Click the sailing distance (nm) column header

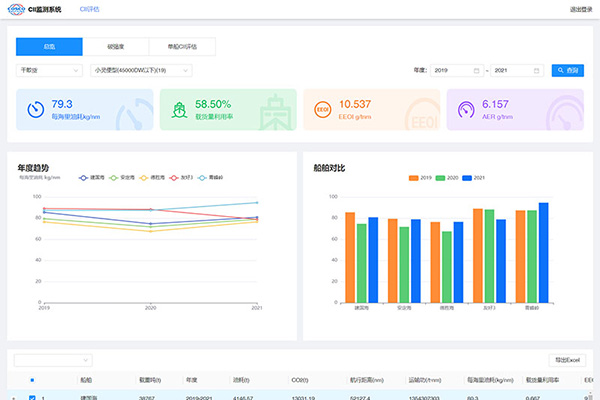pyautogui.click(x=367, y=380)
